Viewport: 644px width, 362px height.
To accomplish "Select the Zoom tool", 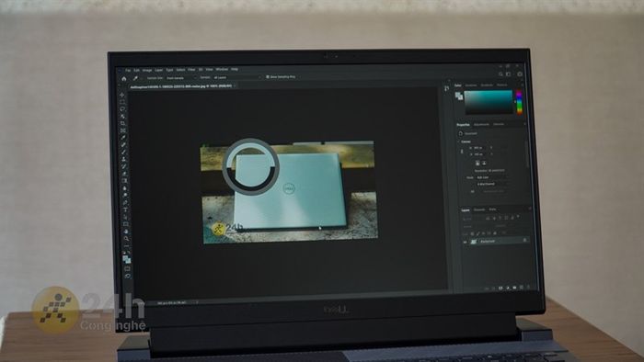I will (126, 239).
